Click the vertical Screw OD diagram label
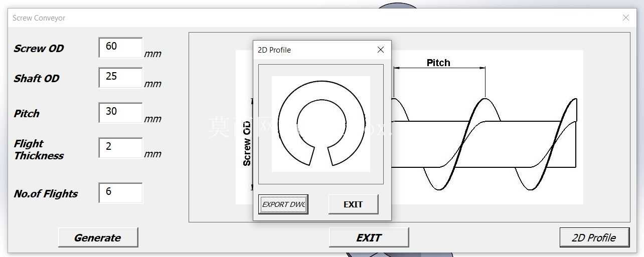 247,143
